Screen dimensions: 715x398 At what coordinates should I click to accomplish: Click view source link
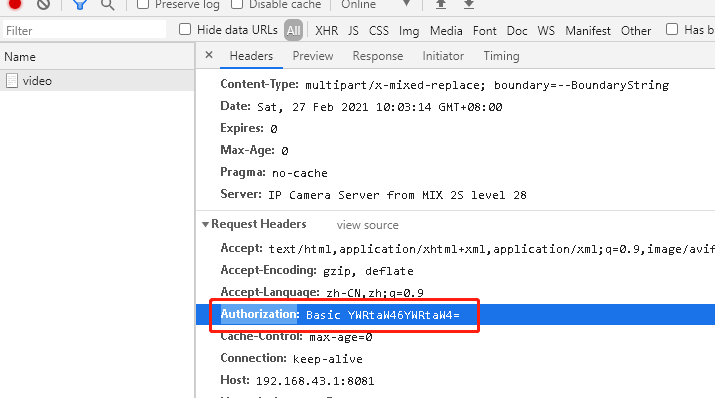(x=368, y=225)
